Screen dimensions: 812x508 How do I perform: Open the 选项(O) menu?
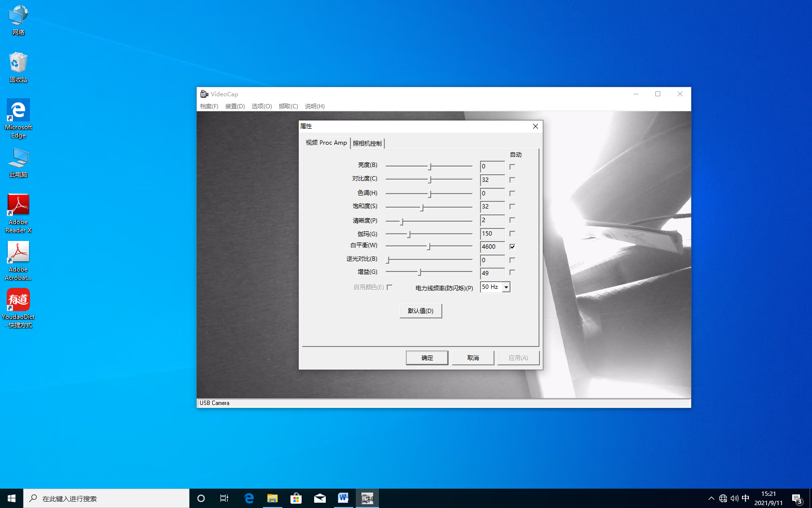click(x=261, y=106)
